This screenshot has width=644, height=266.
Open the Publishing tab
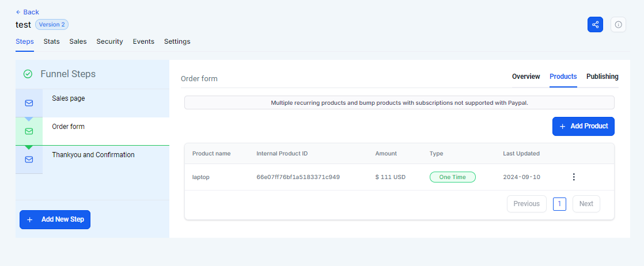point(602,77)
